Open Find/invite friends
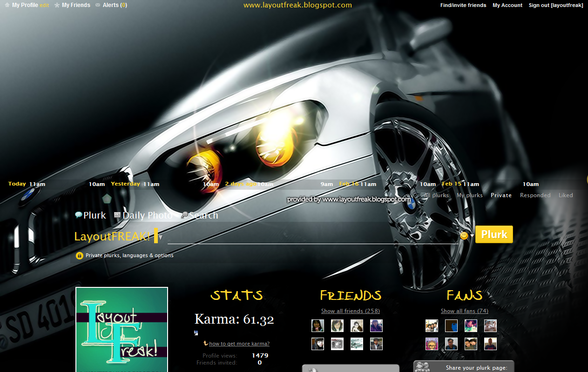Viewport: 588px width, 372px height. pyautogui.click(x=463, y=5)
